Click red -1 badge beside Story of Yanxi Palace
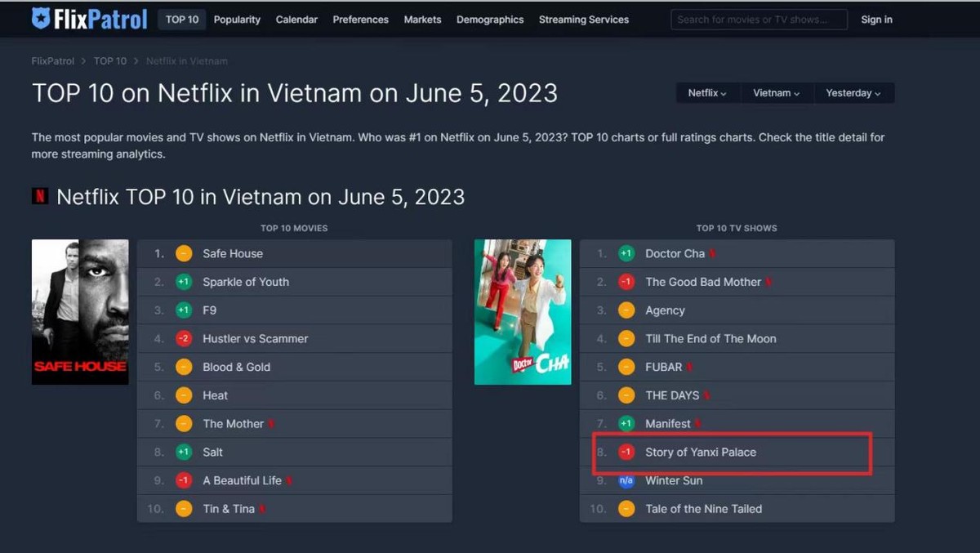 pyautogui.click(x=626, y=452)
